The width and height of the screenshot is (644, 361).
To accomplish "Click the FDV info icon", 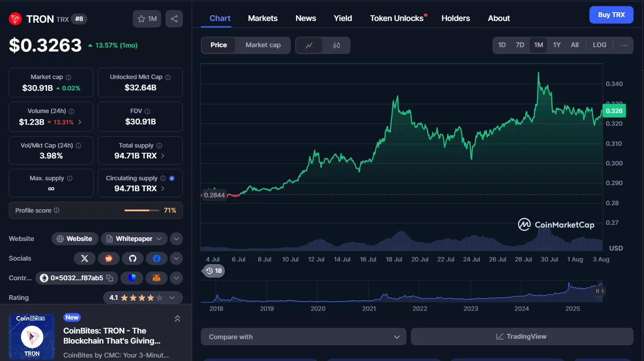I will click(148, 111).
